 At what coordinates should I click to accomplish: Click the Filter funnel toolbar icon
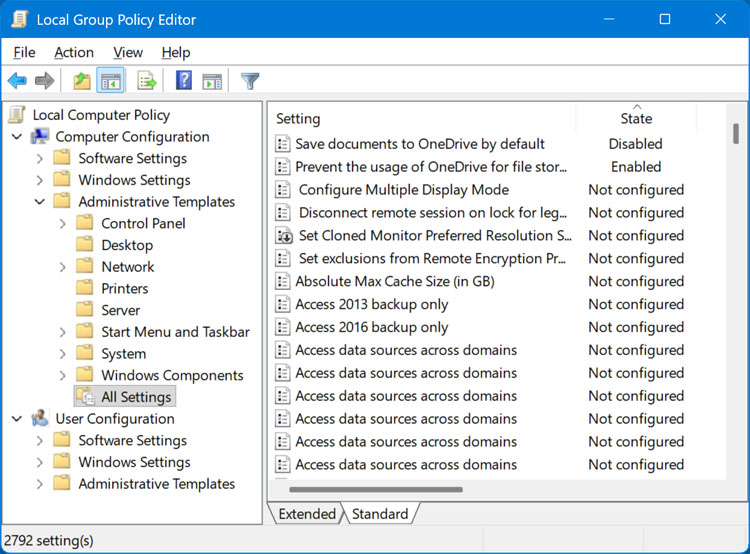click(250, 81)
